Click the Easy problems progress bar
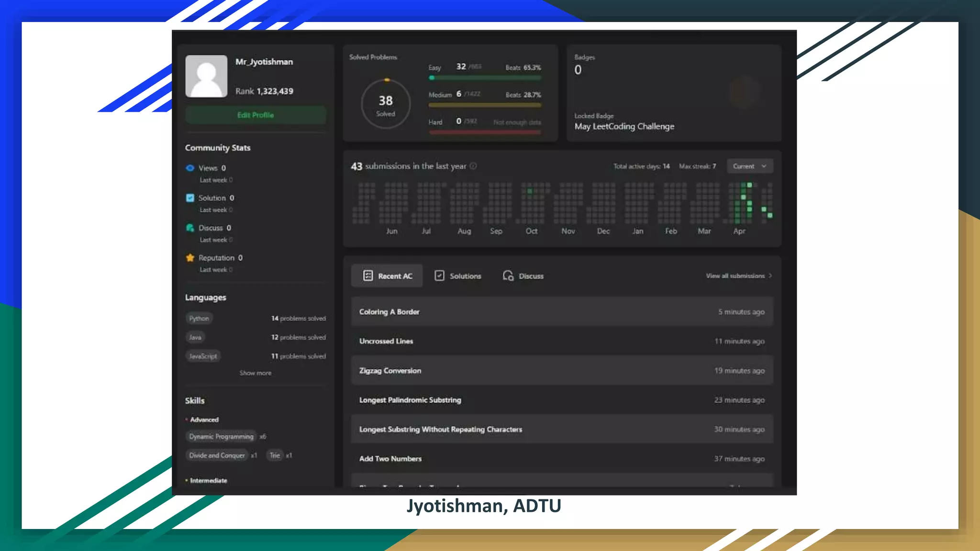 coord(485,77)
